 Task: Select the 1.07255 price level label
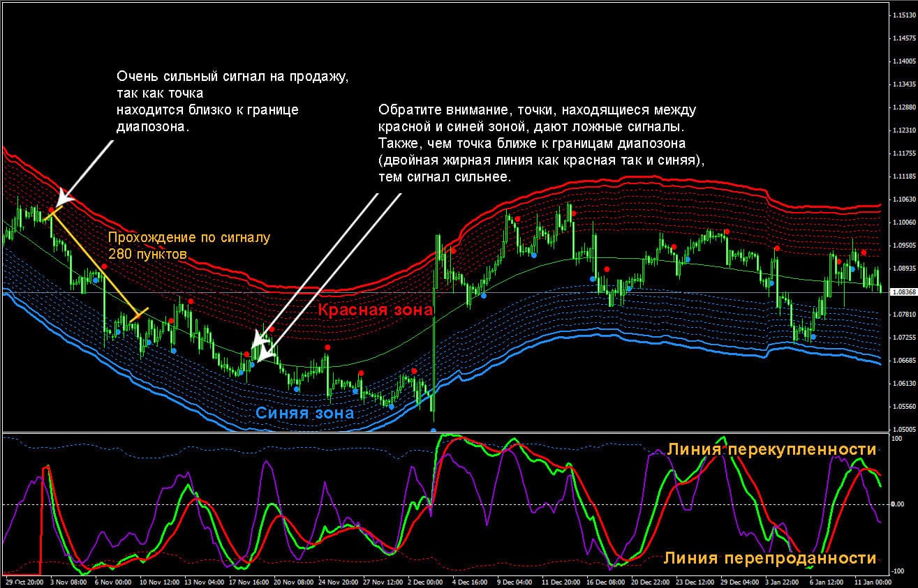pos(903,338)
